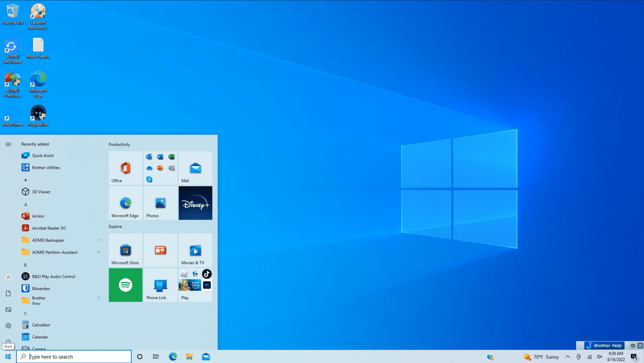Open Calendar from app list
Viewport: 644px width, 363px height.
tap(61, 337)
